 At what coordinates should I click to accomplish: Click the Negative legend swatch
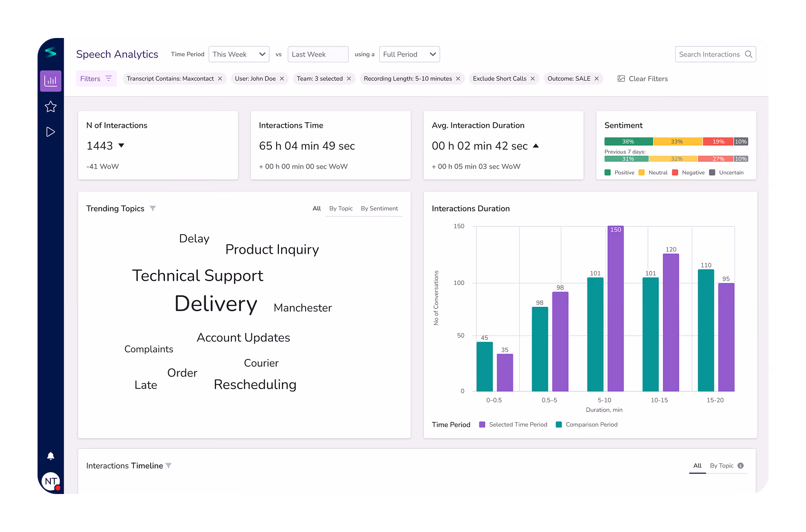pyautogui.click(x=675, y=173)
